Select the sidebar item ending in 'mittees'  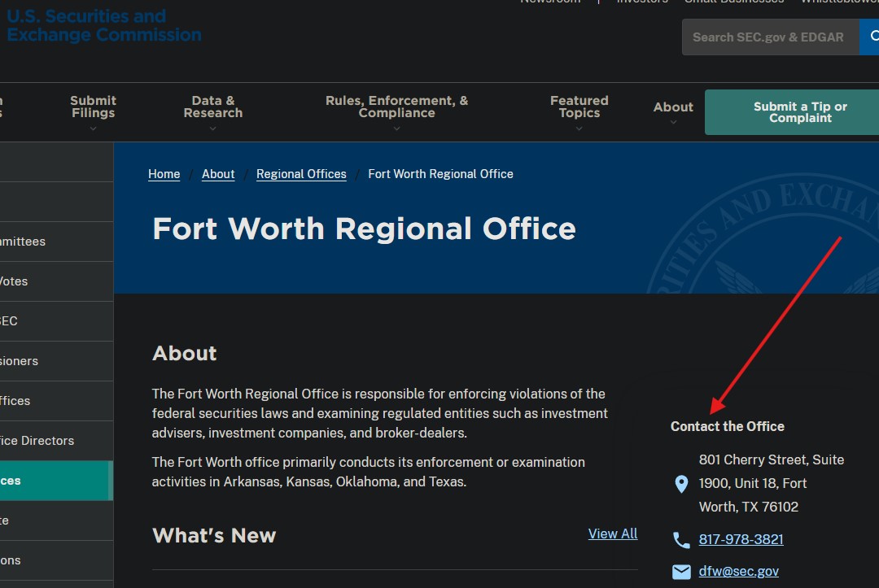click(57, 242)
